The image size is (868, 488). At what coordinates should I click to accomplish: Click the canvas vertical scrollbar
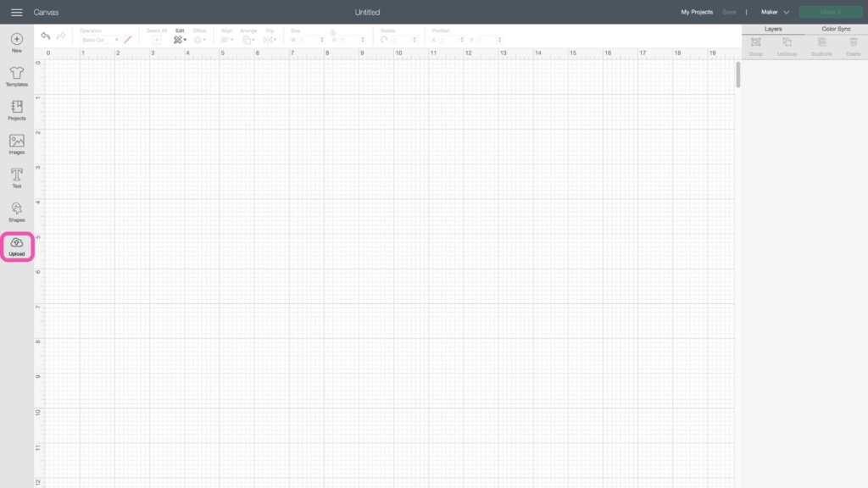click(738, 75)
